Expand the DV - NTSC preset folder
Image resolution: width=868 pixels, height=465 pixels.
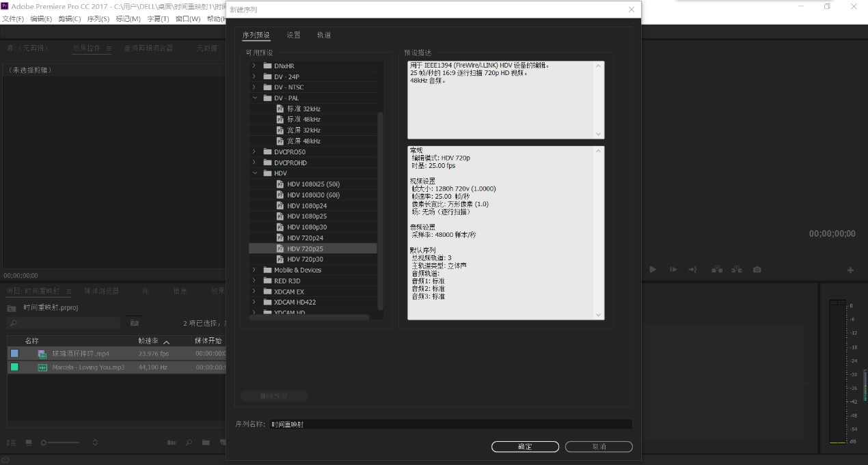click(x=254, y=87)
